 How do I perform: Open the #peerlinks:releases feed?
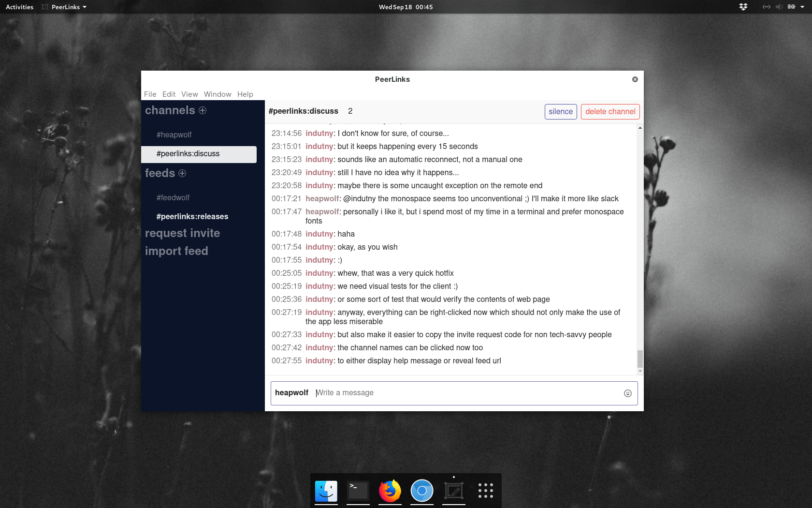point(192,217)
